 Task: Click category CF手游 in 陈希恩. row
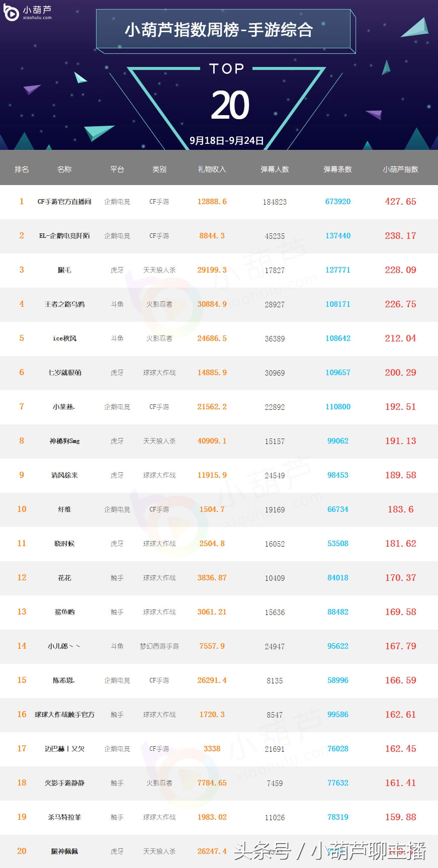point(159,680)
